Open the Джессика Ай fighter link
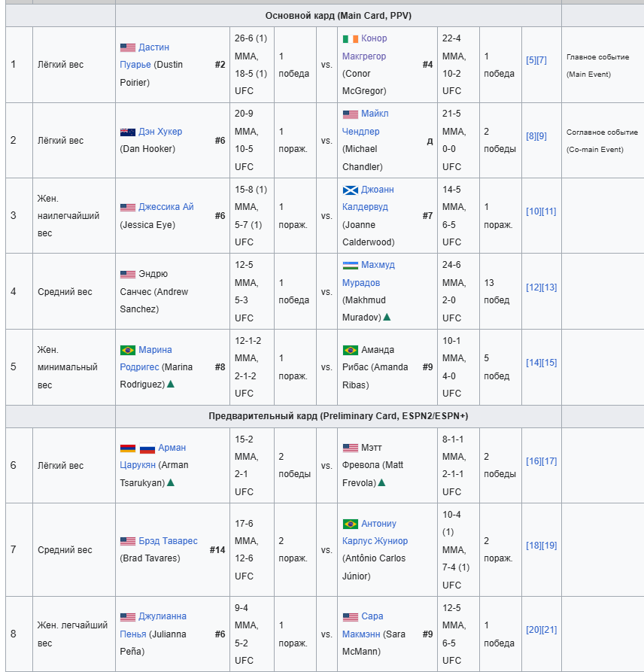 coord(166,207)
